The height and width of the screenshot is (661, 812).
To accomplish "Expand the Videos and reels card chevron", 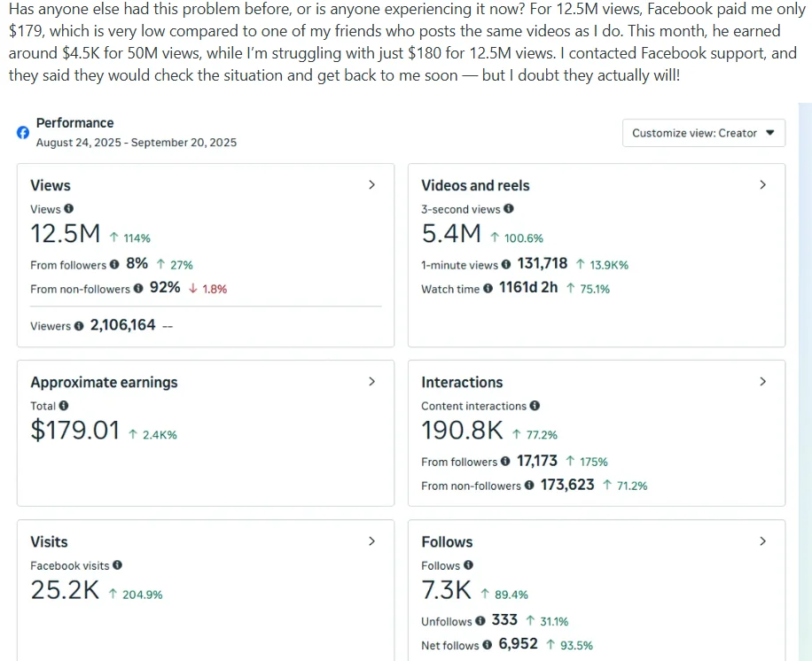I will [762, 185].
